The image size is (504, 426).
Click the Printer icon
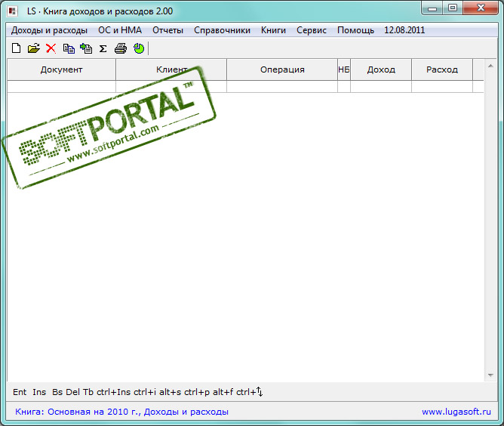[121, 48]
